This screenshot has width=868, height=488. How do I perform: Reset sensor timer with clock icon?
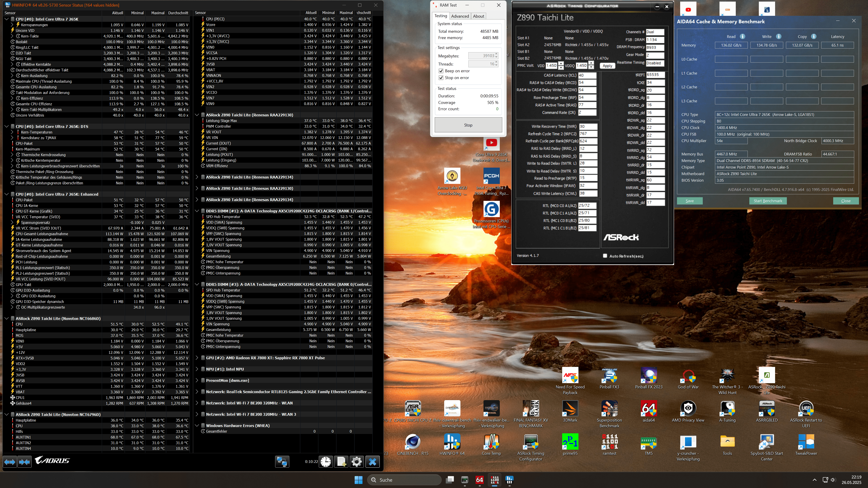tap(325, 462)
